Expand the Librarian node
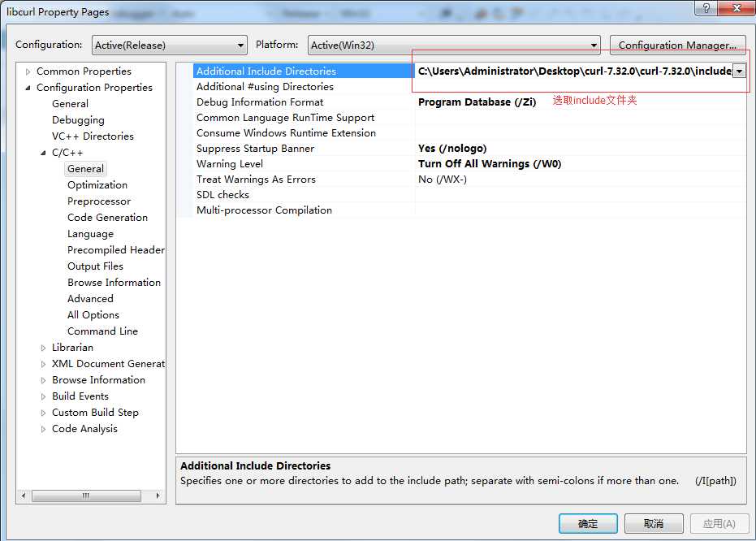Viewport: 756px width, 541px height. tap(43, 348)
